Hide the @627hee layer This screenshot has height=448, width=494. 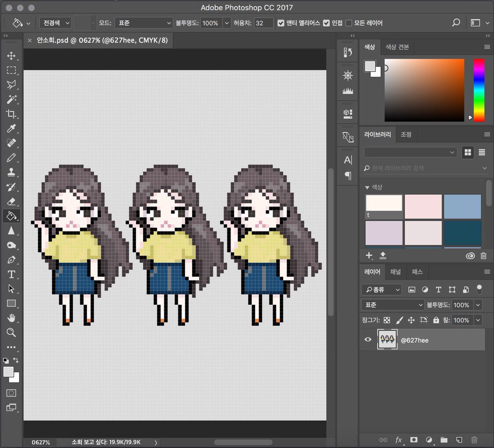click(x=368, y=340)
